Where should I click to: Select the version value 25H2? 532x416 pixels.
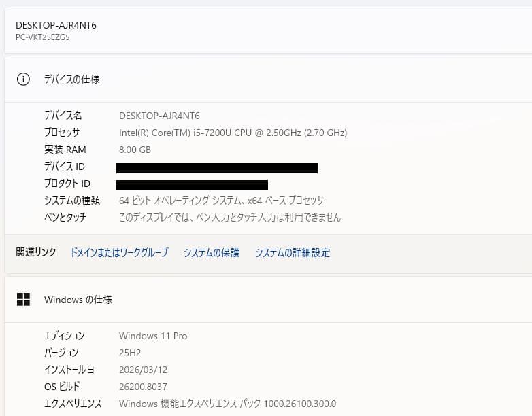(130, 353)
